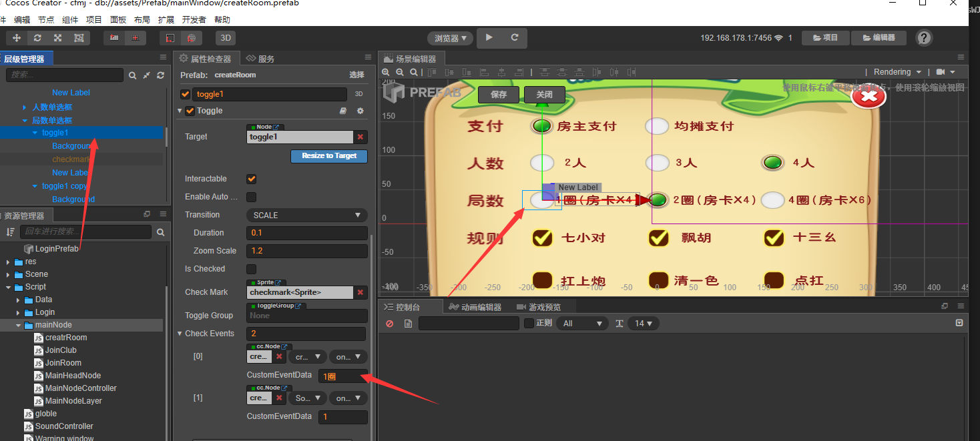This screenshot has height=441, width=980.
Task: Open component dropdown for Check Event [0]
Action: click(308, 357)
